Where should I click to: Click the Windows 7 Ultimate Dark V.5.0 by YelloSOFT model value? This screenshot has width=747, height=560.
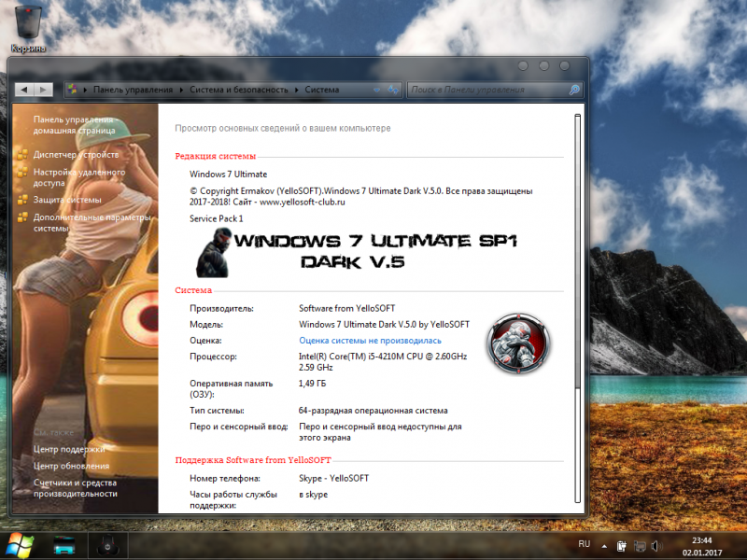point(384,324)
